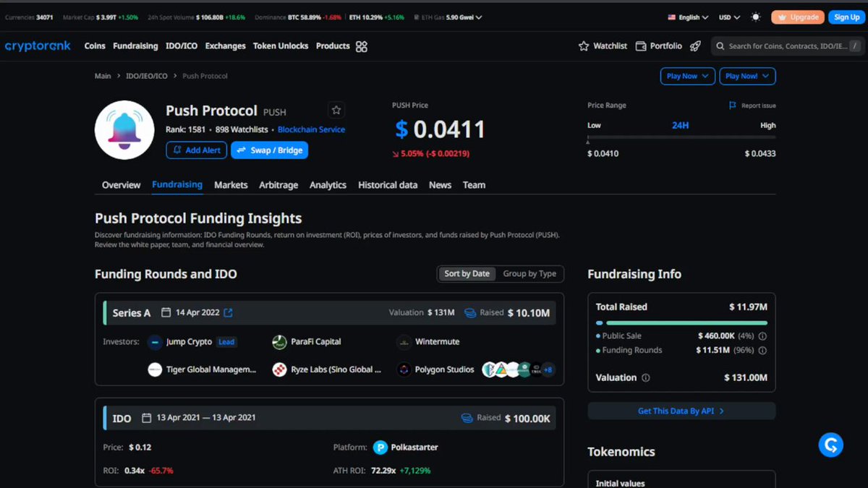The image size is (868, 488).
Task: Click the ParaFi Capital investor icon
Action: tap(279, 342)
